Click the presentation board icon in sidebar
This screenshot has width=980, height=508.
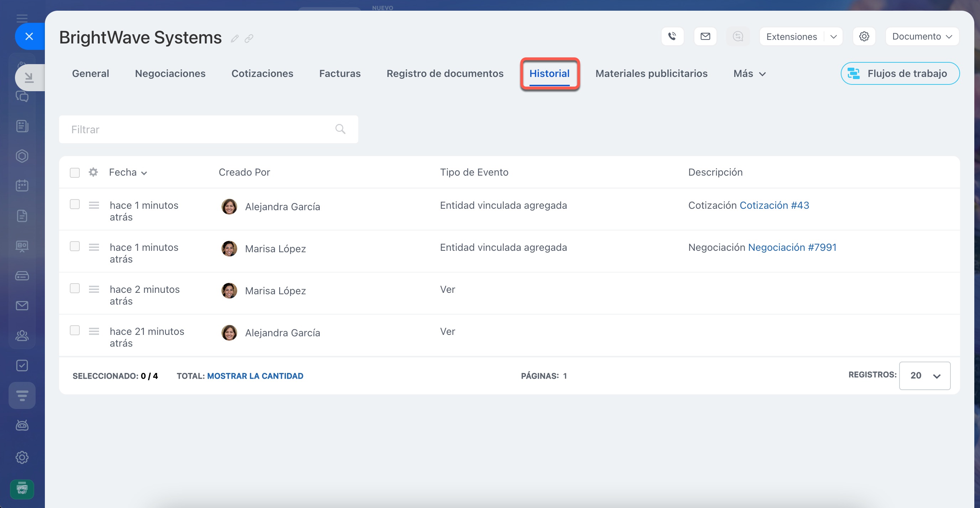22,246
